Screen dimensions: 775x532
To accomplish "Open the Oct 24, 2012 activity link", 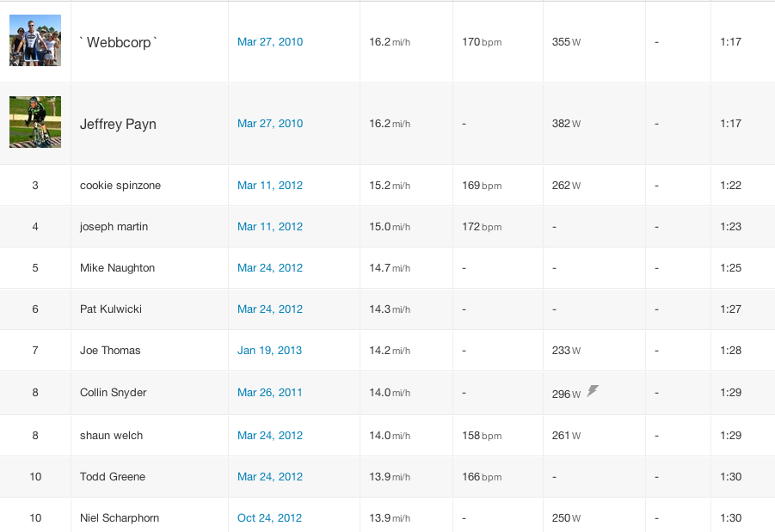I will click(270, 518).
